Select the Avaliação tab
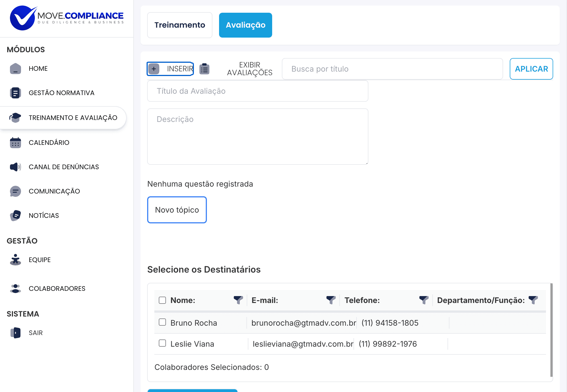 246,25
